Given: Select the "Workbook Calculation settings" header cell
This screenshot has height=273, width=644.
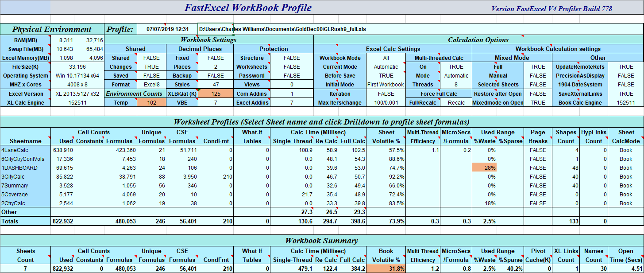Looking at the screenshot, I should [x=558, y=49].
